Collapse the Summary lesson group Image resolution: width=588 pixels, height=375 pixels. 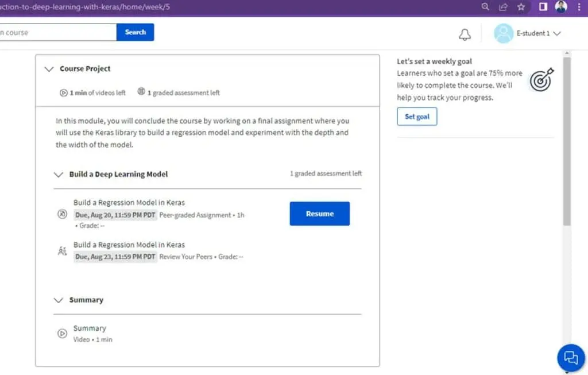58,300
